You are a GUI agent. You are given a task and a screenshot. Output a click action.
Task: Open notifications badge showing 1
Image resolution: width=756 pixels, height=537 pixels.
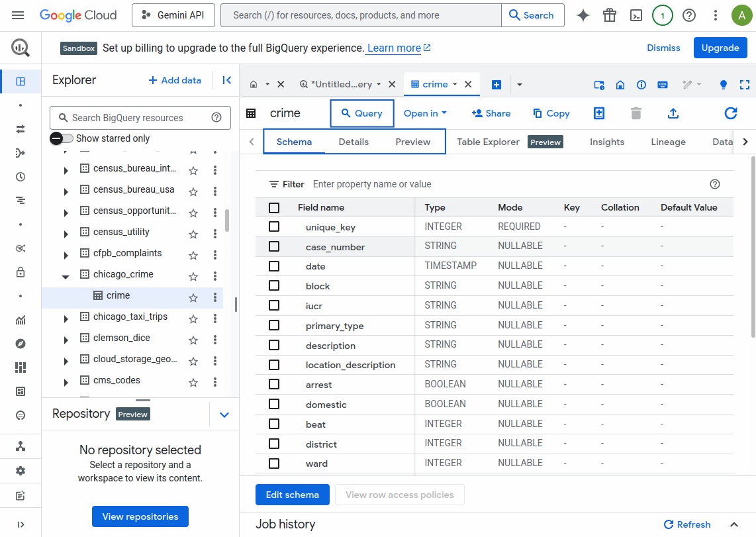pyautogui.click(x=663, y=15)
